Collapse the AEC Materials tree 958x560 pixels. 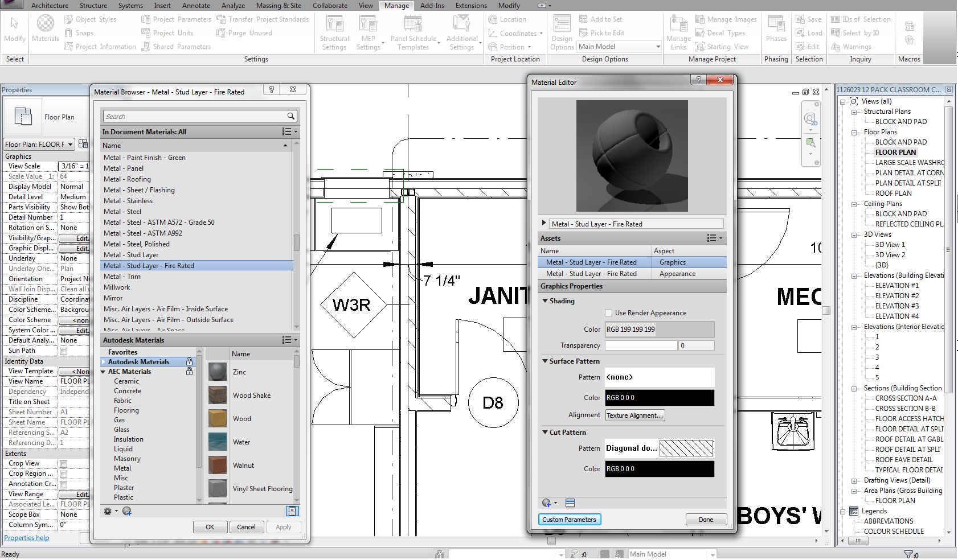click(x=104, y=372)
